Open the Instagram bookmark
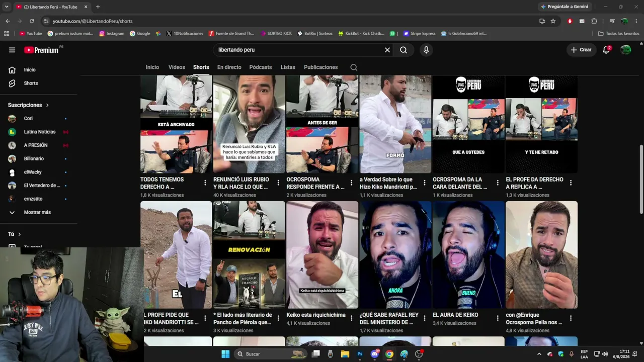 (x=112, y=34)
